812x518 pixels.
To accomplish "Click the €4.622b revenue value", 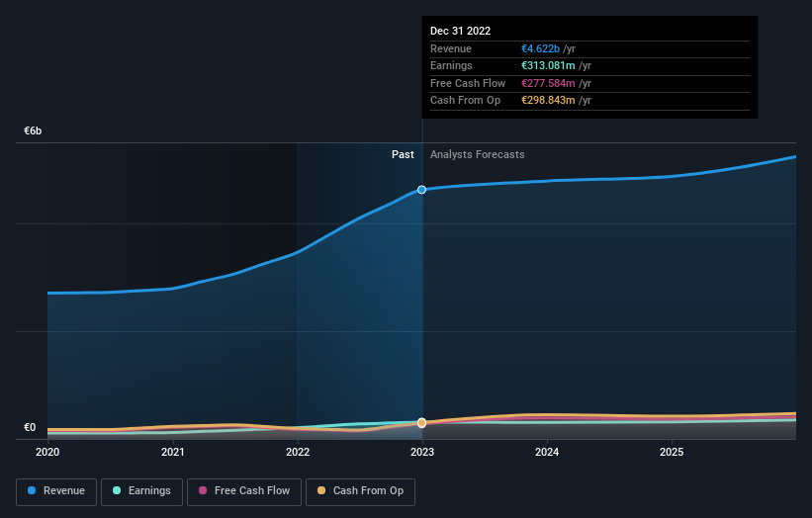I will tap(540, 48).
